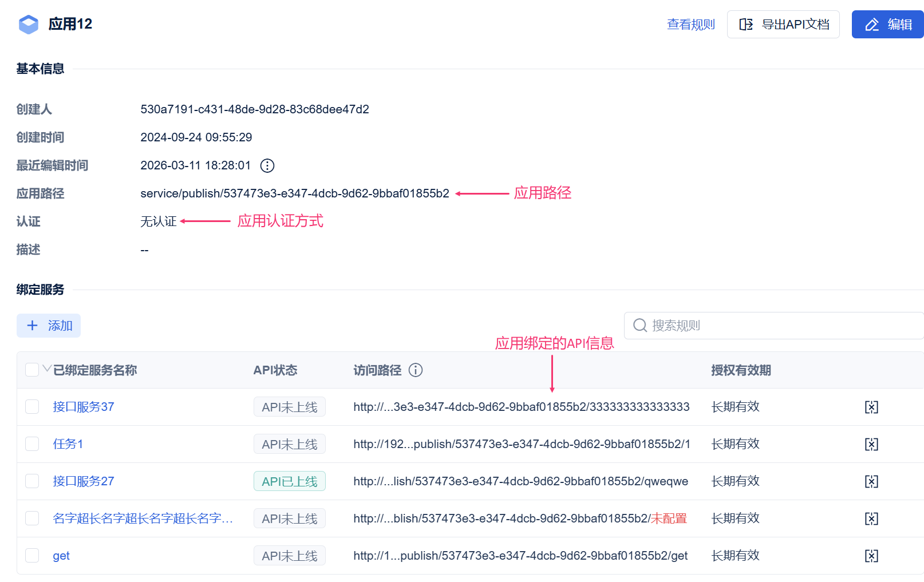924x582 pixels.
Task: Open the get service link
Action: point(61,556)
